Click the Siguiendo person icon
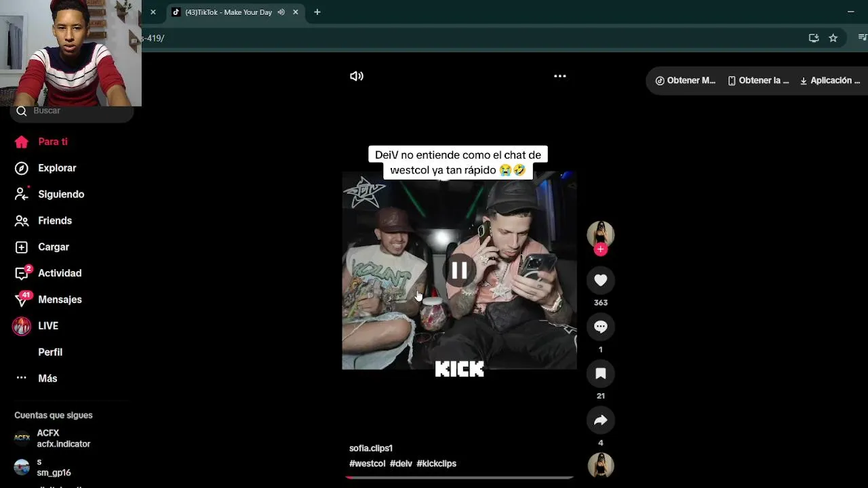This screenshot has height=488, width=868. pos(22,194)
